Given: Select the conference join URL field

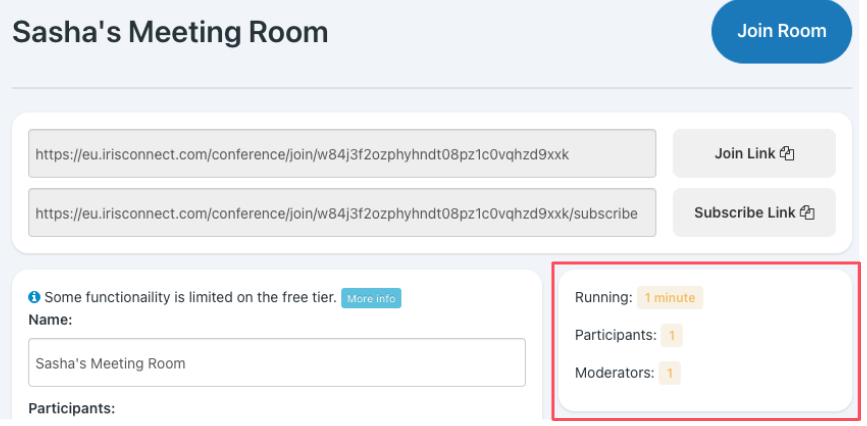Looking at the screenshot, I should tap(342, 154).
